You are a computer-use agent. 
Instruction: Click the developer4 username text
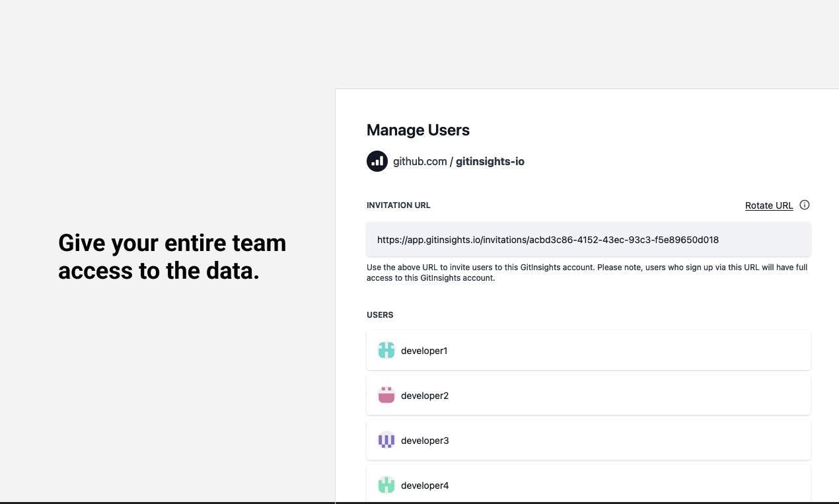click(425, 486)
